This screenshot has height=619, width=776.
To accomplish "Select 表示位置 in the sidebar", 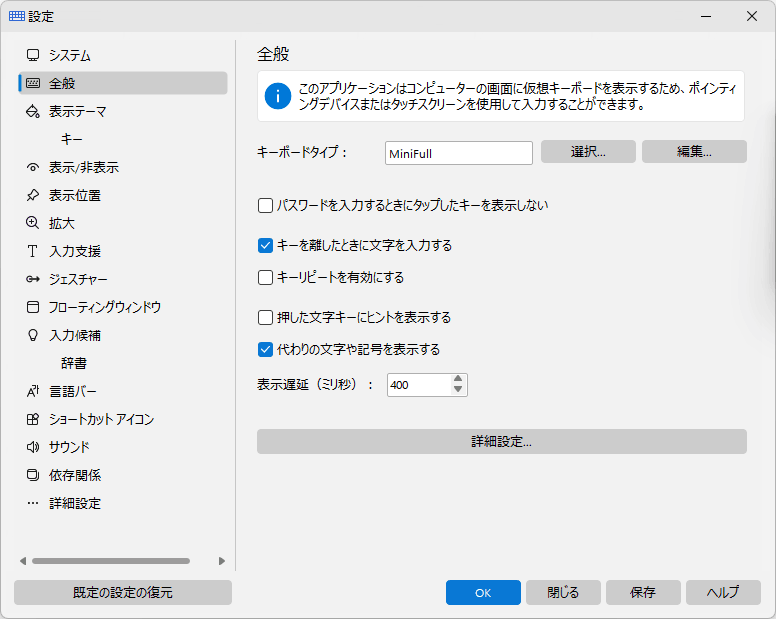I will click(x=123, y=195).
